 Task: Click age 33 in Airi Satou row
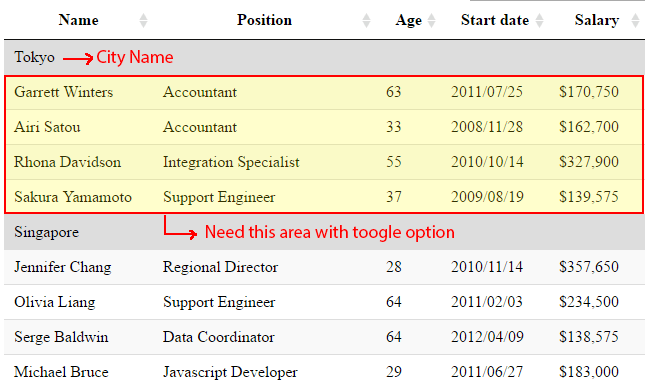(394, 127)
